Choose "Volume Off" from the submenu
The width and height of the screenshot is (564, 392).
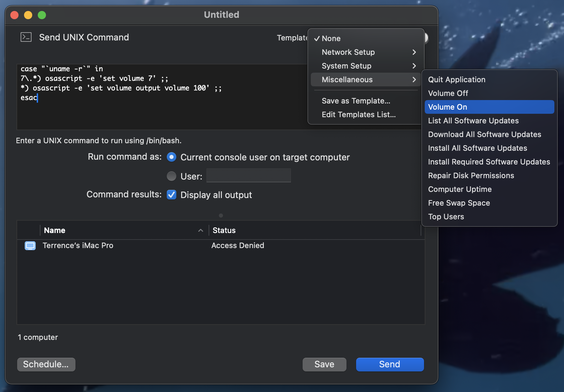click(x=448, y=93)
